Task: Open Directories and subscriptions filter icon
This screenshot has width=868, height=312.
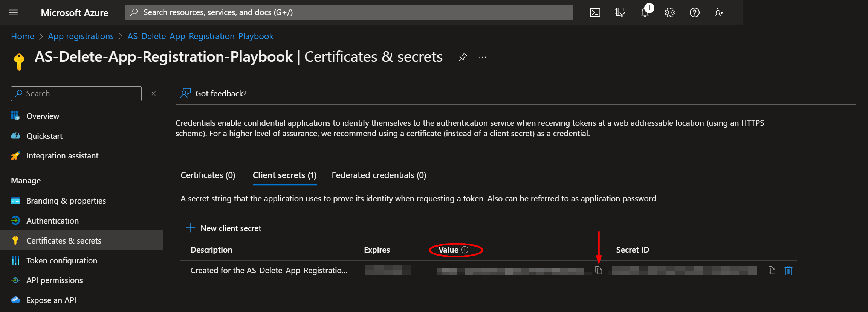Action: tap(620, 12)
